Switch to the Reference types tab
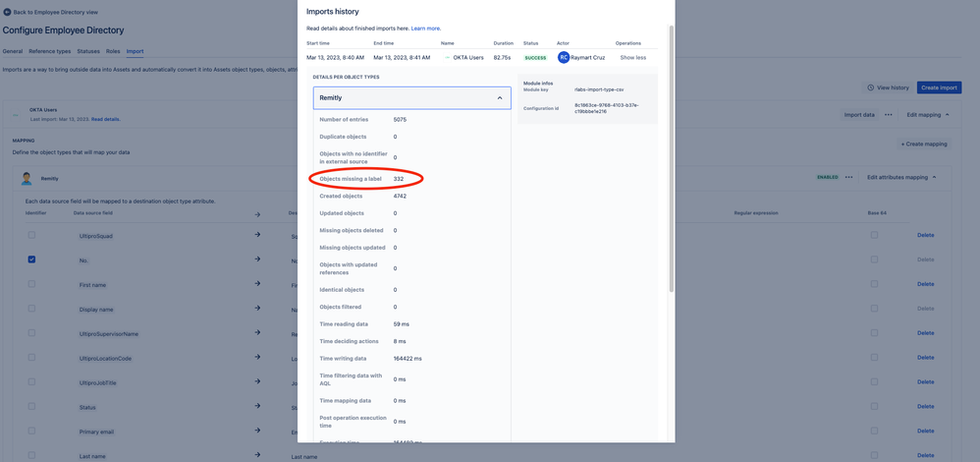The height and width of the screenshot is (462, 980). tap(50, 51)
